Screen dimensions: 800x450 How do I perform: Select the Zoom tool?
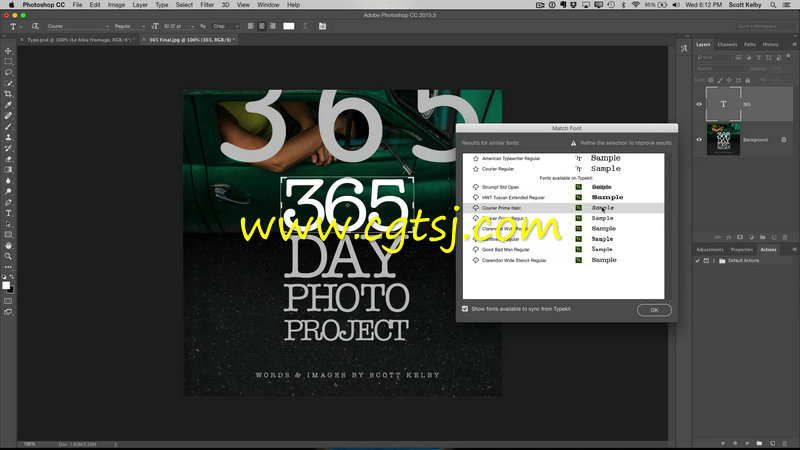8,256
